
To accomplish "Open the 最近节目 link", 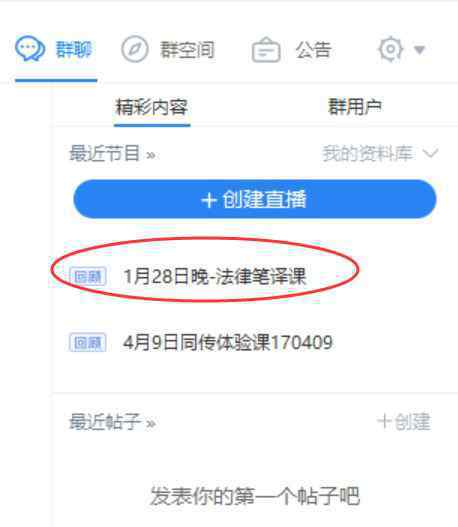I will (x=113, y=154).
